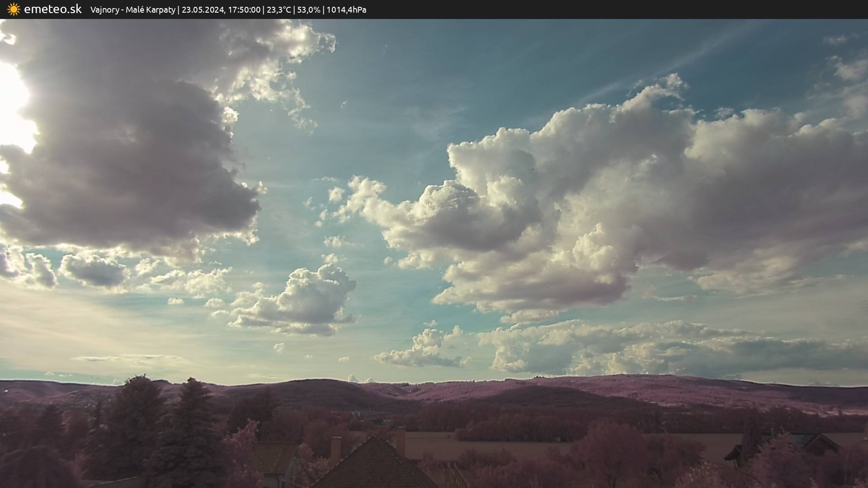Select the Vajnory - Malé Karpaty location label
This screenshot has height=488, width=868.
pyautogui.click(x=132, y=9)
